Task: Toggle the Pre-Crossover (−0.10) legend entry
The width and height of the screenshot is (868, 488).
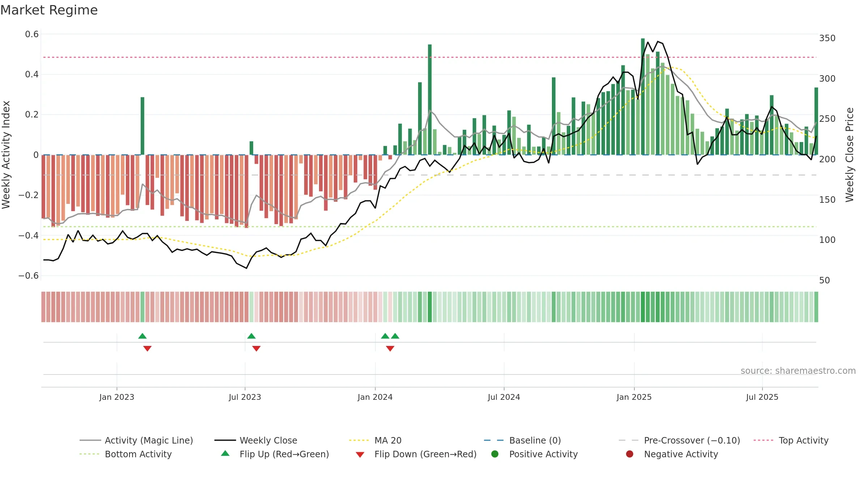Action: pos(679,440)
